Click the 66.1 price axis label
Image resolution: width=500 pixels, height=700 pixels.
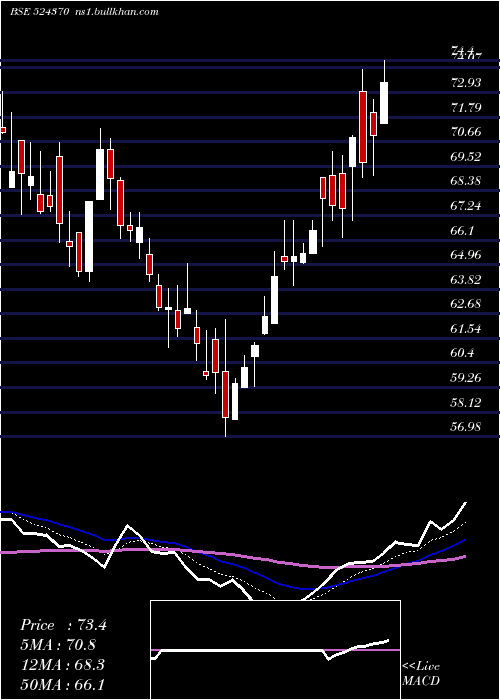[462, 231]
